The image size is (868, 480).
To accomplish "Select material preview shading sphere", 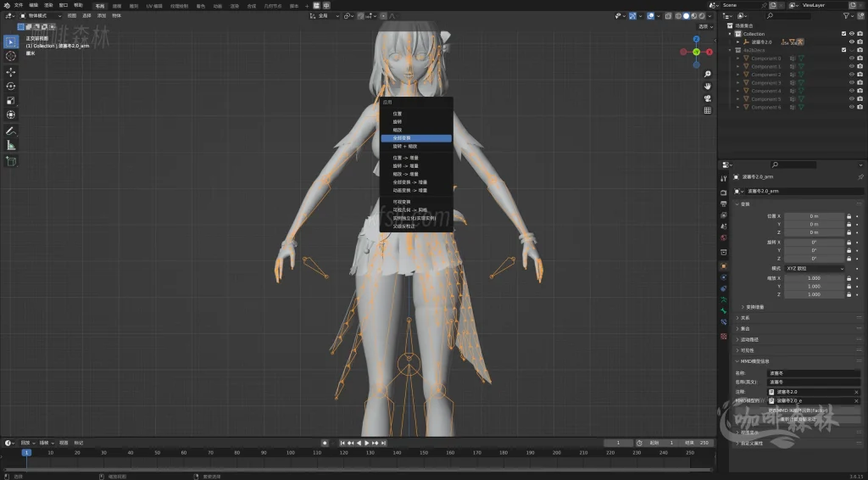I will point(694,16).
